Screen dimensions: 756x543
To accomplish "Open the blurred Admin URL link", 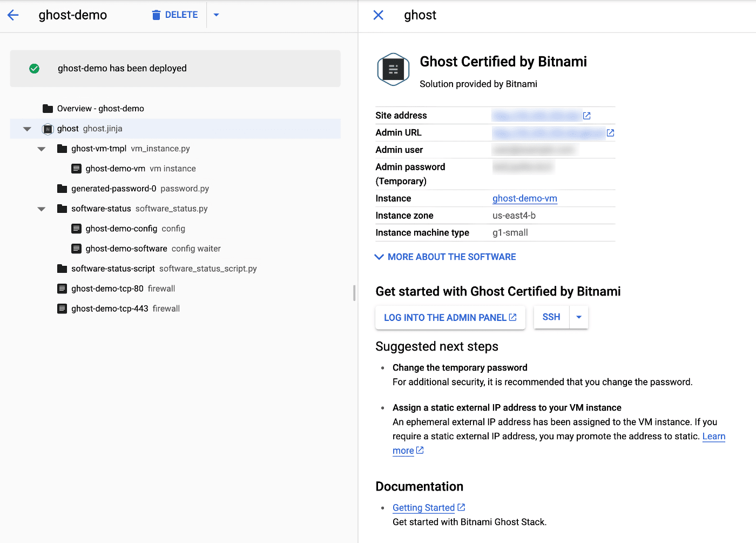I will tap(549, 133).
